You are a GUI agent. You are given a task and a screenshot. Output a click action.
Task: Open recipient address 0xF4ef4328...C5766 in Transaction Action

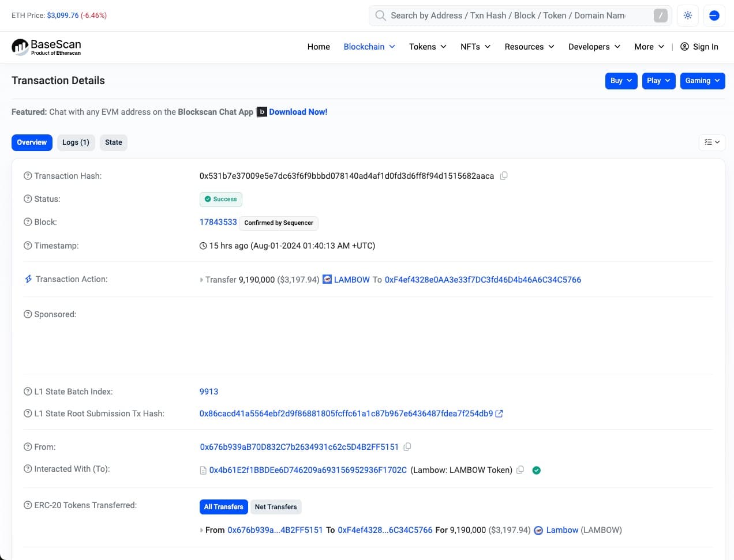[x=483, y=280]
